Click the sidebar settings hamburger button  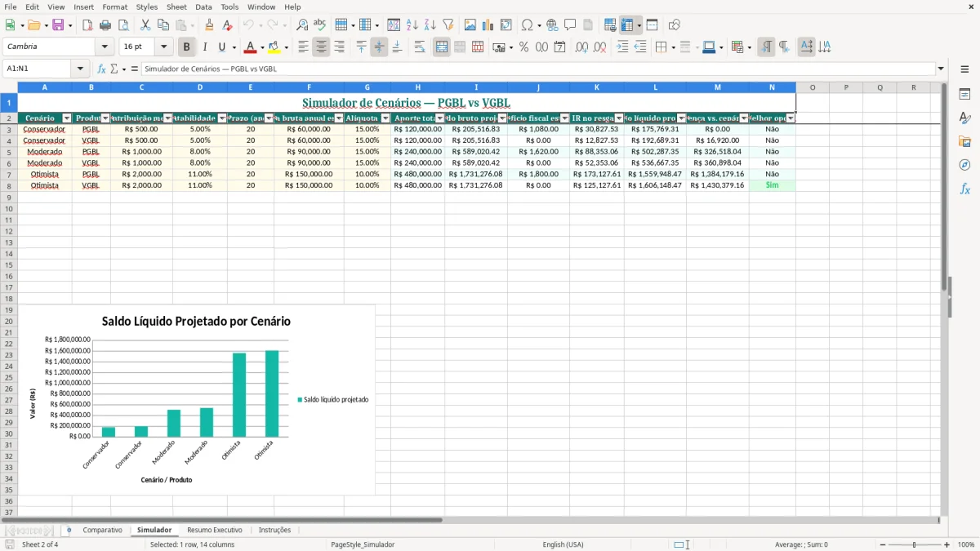(964, 69)
